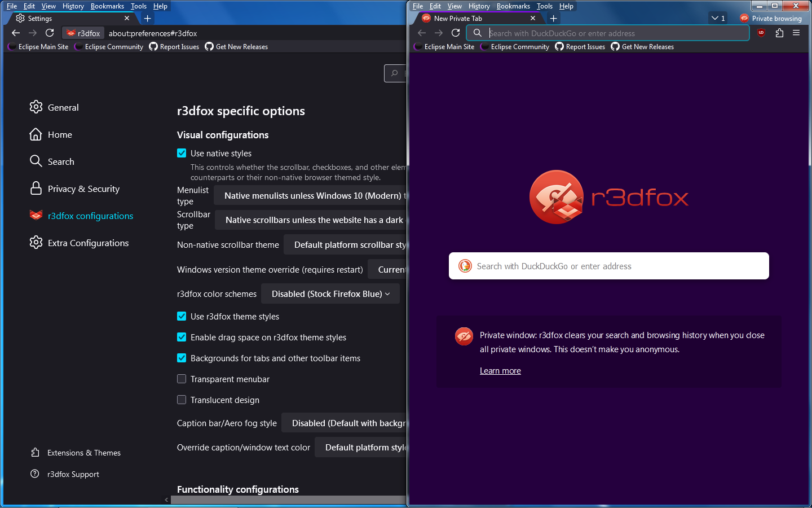Open Extensions & Themes
This screenshot has width=812, height=508.
(x=76, y=453)
